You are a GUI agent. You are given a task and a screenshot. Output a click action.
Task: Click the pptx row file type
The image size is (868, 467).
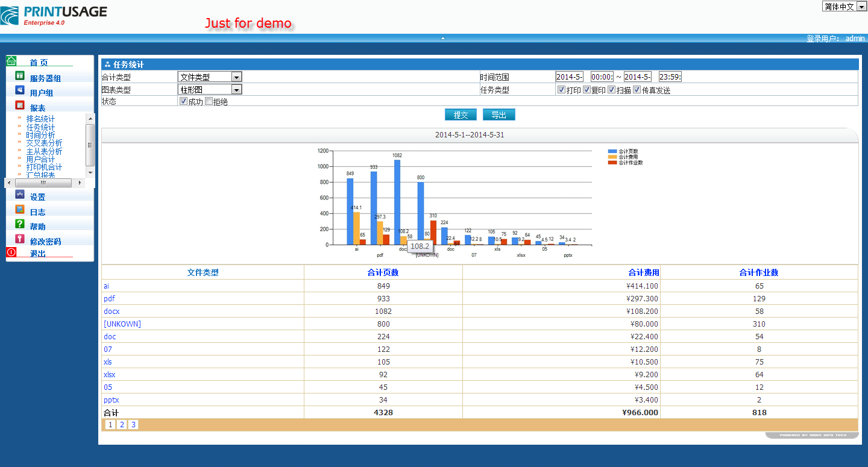111,400
